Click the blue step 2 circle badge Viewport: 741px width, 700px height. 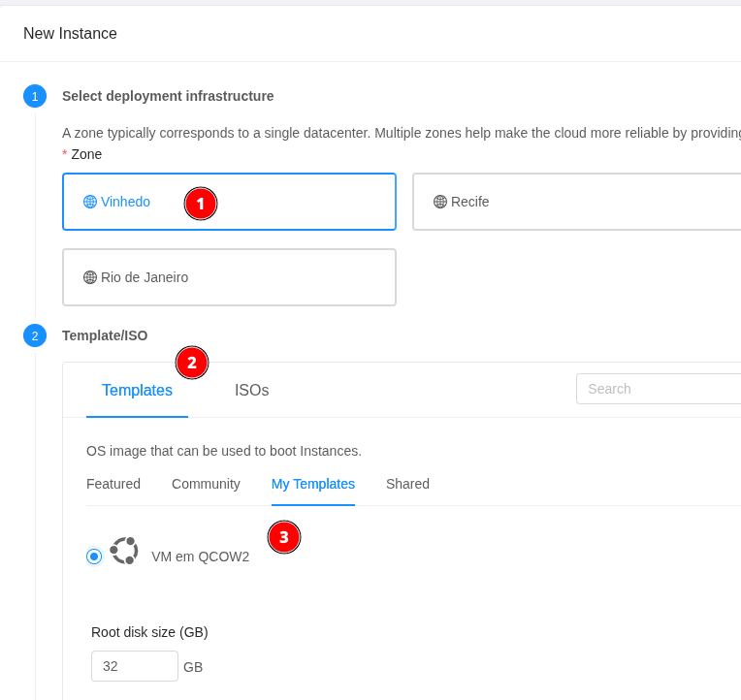tap(35, 335)
